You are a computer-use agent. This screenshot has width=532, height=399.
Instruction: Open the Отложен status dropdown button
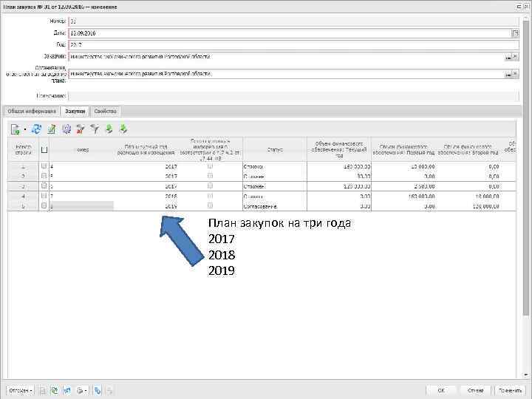point(21,391)
